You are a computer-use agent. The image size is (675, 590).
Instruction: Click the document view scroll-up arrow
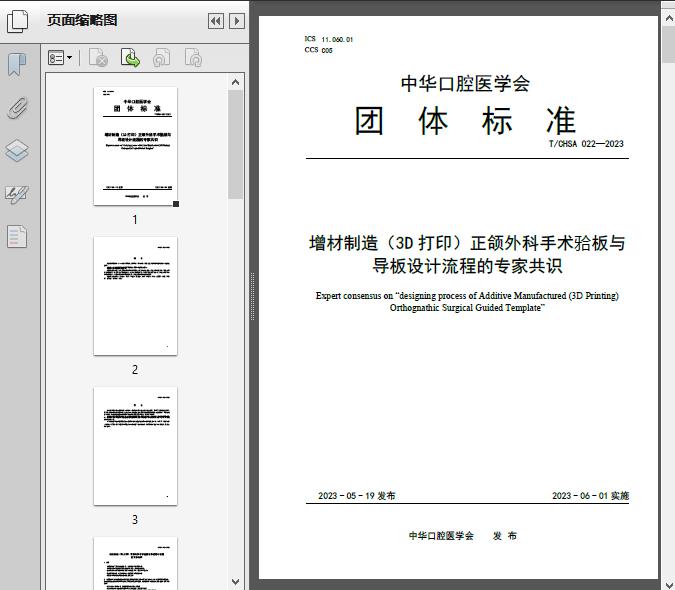669,19
